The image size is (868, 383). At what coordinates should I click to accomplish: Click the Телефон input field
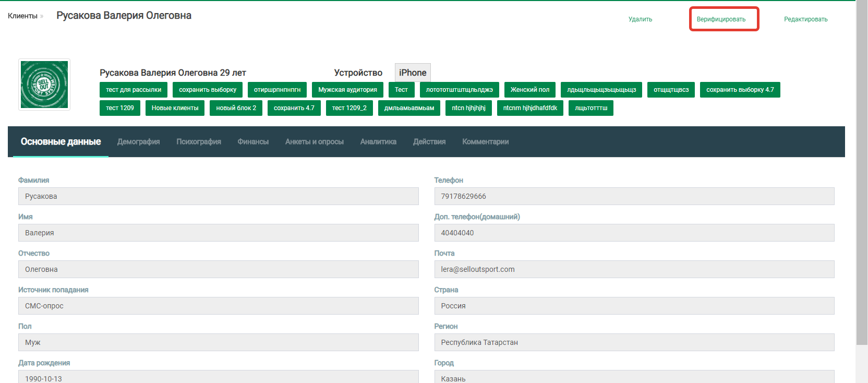(634, 196)
